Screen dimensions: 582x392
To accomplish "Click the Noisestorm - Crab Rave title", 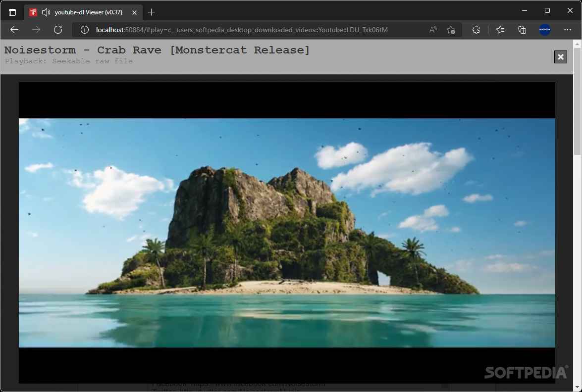I will point(157,50).
